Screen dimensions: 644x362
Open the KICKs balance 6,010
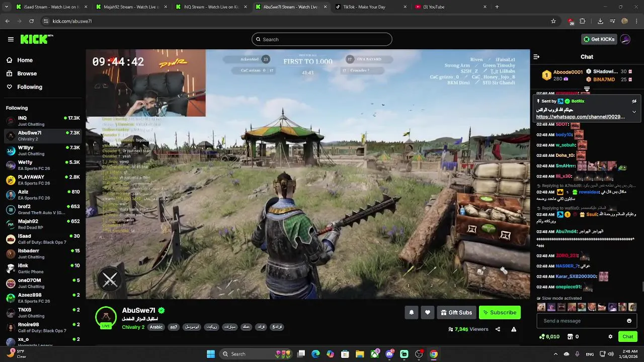[549, 337]
